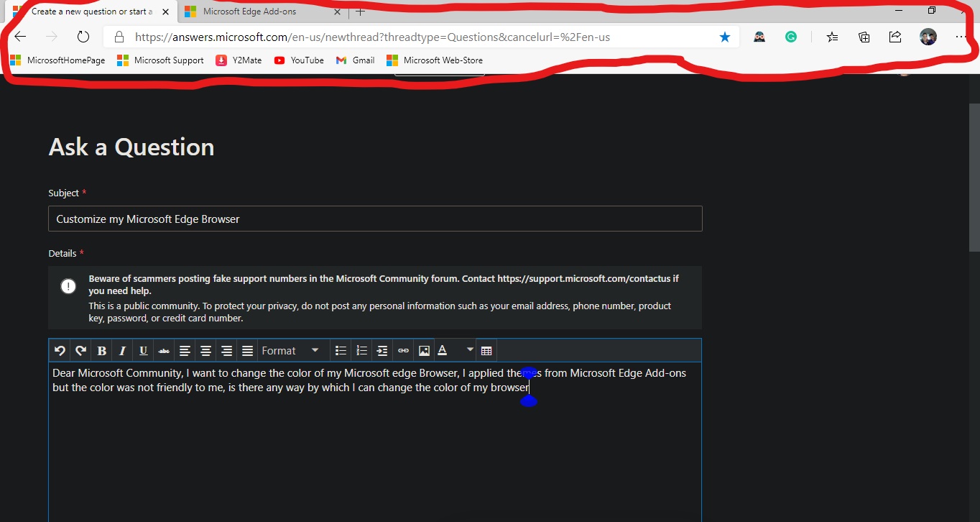Increase the text indent

[382, 351]
